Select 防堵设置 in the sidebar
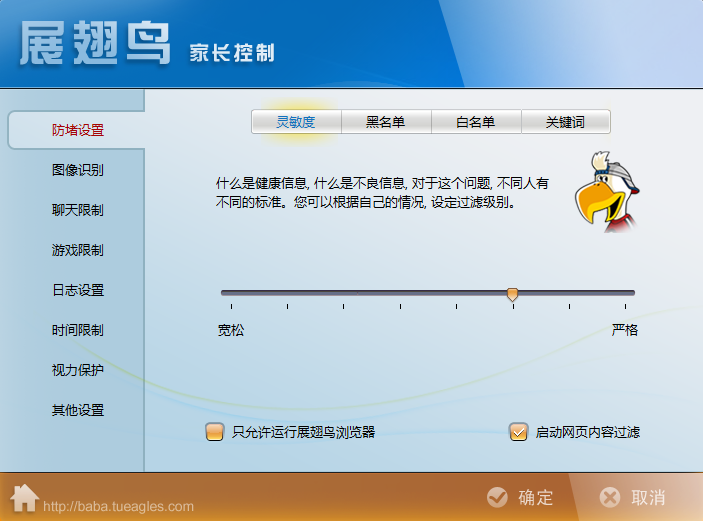This screenshot has height=521, width=703. pos(78,130)
